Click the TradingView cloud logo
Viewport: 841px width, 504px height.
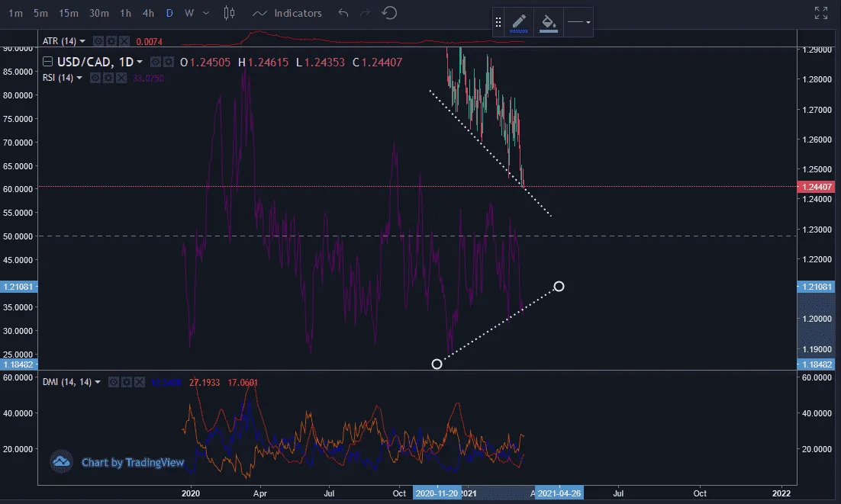[x=61, y=461]
